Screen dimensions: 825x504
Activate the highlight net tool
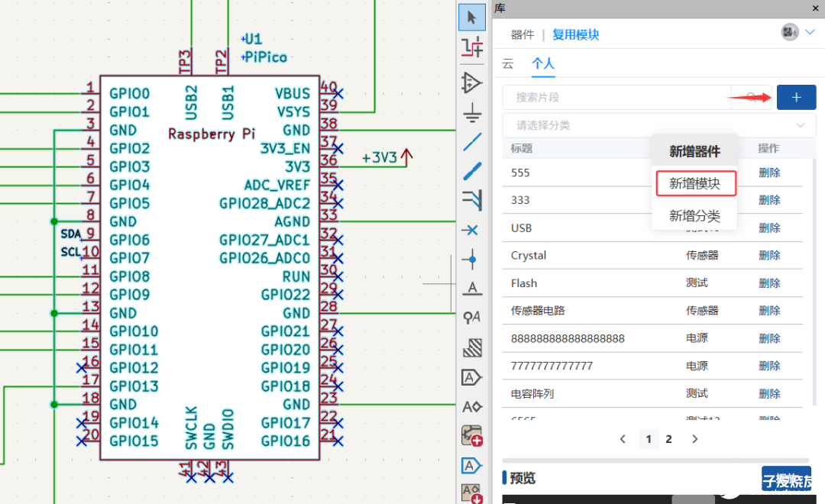pyautogui.click(x=472, y=47)
